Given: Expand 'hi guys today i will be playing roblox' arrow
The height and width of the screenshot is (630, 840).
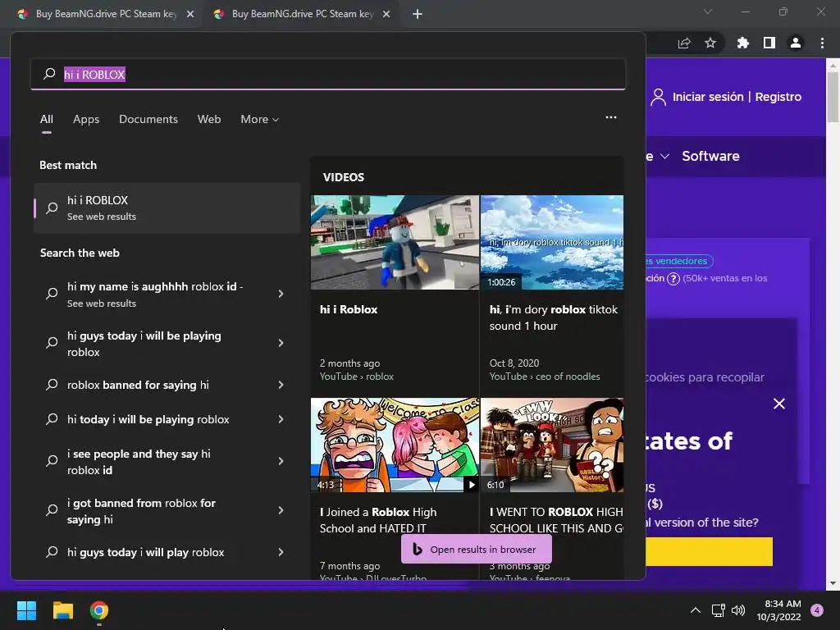Looking at the screenshot, I should 281,343.
